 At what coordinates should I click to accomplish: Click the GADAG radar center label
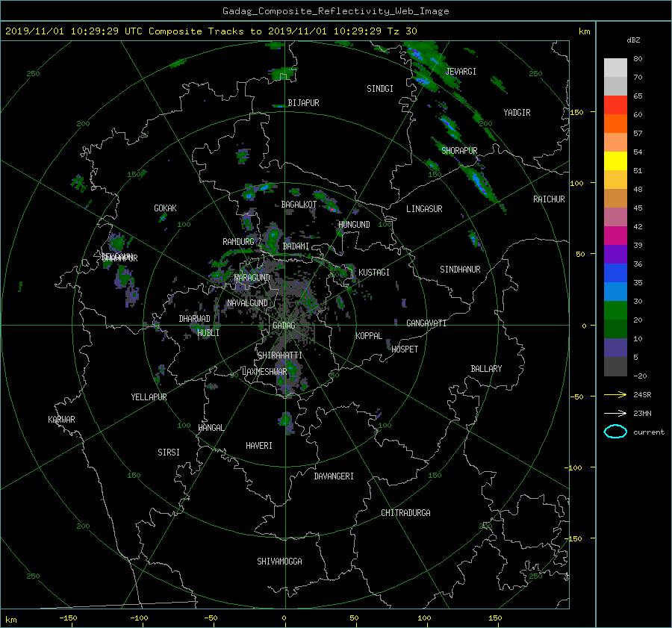pyautogui.click(x=284, y=326)
